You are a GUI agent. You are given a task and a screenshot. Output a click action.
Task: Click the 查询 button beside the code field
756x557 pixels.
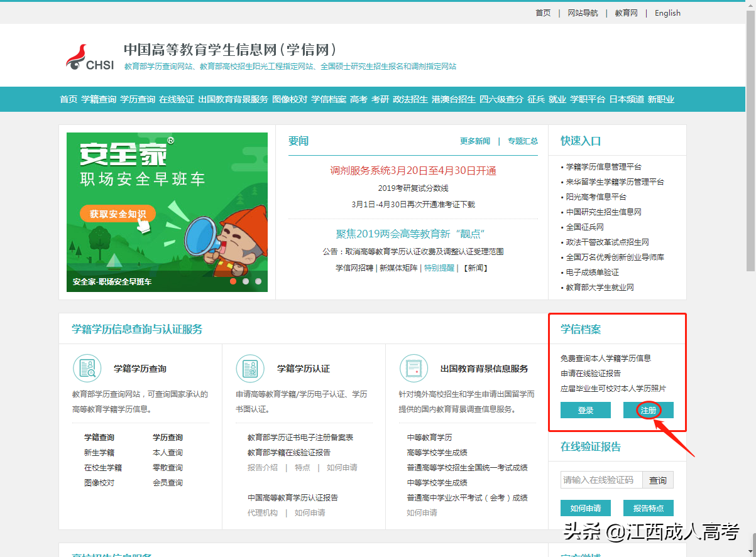pyautogui.click(x=658, y=480)
